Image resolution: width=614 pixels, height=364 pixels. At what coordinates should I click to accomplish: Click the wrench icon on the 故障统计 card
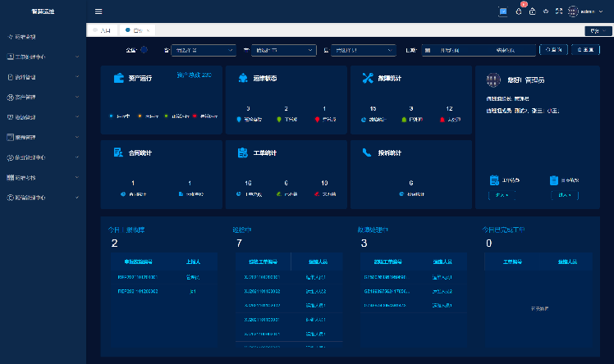coord(368,79)
